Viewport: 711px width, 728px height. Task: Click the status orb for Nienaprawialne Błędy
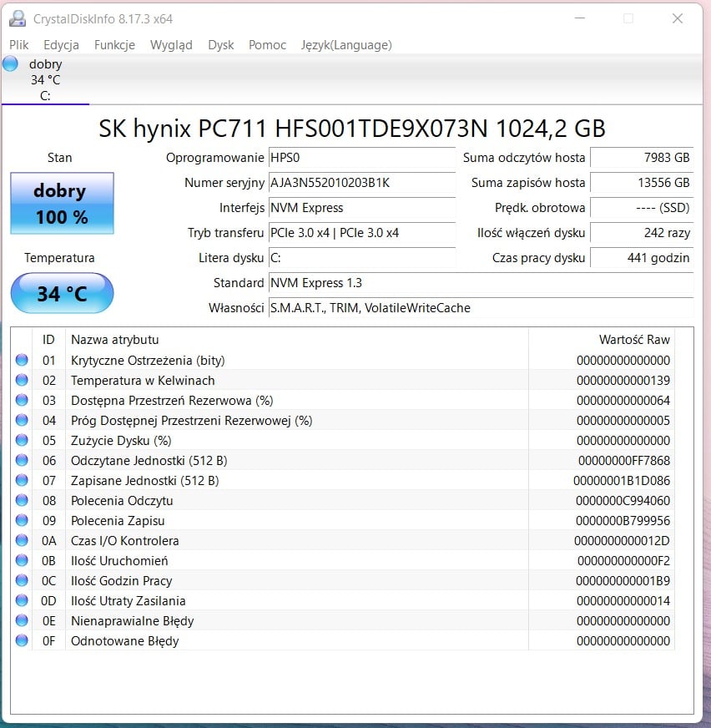(x=22, y=620)
